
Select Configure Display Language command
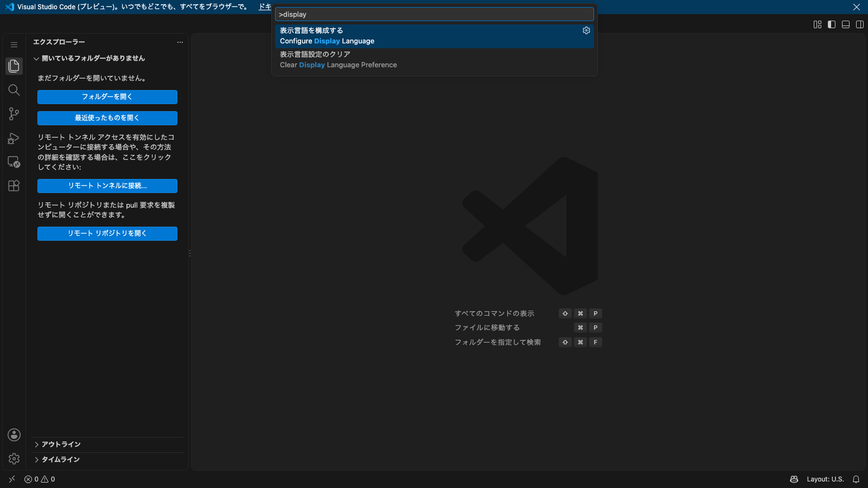click(435, 36)
